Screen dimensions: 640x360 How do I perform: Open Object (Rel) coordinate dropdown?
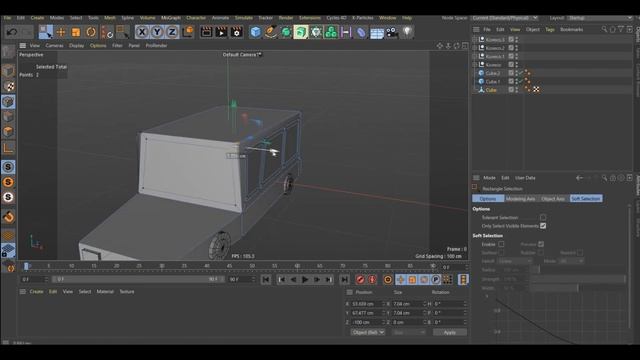click(x=368, y=332)
